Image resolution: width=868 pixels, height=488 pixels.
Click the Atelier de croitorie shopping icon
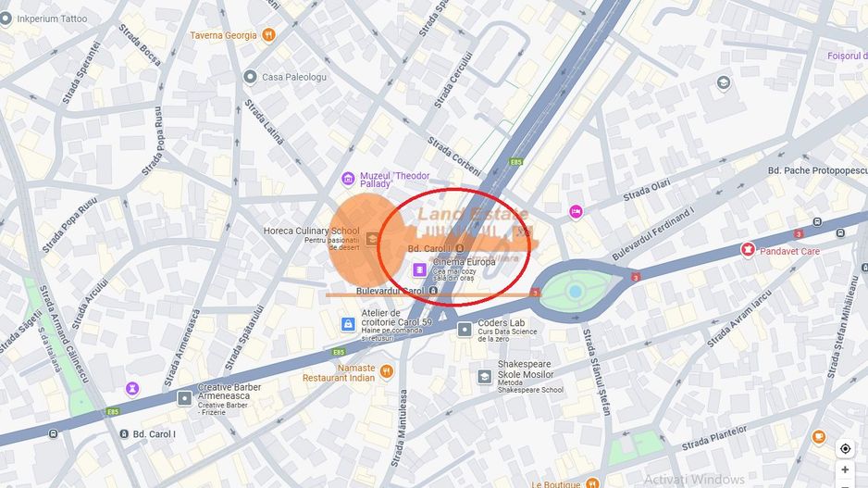click(348, 324)
